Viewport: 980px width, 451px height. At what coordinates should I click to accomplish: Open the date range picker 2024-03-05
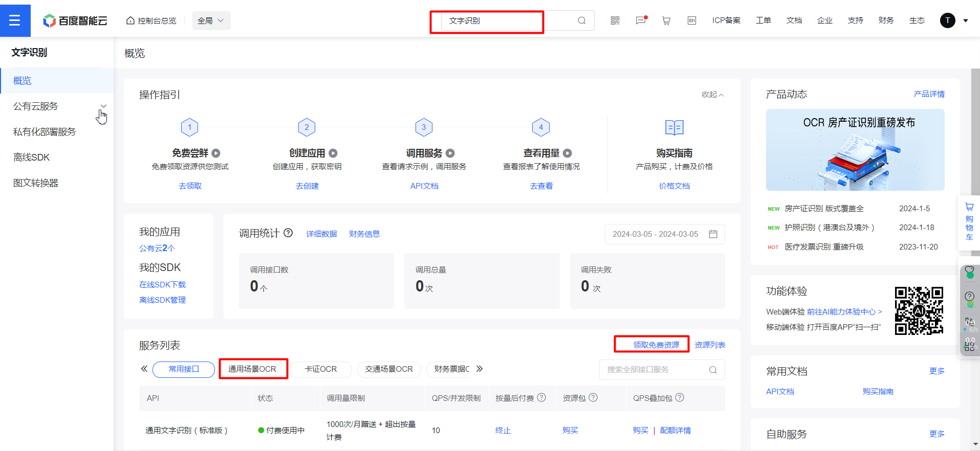click(x=665, y=234)
